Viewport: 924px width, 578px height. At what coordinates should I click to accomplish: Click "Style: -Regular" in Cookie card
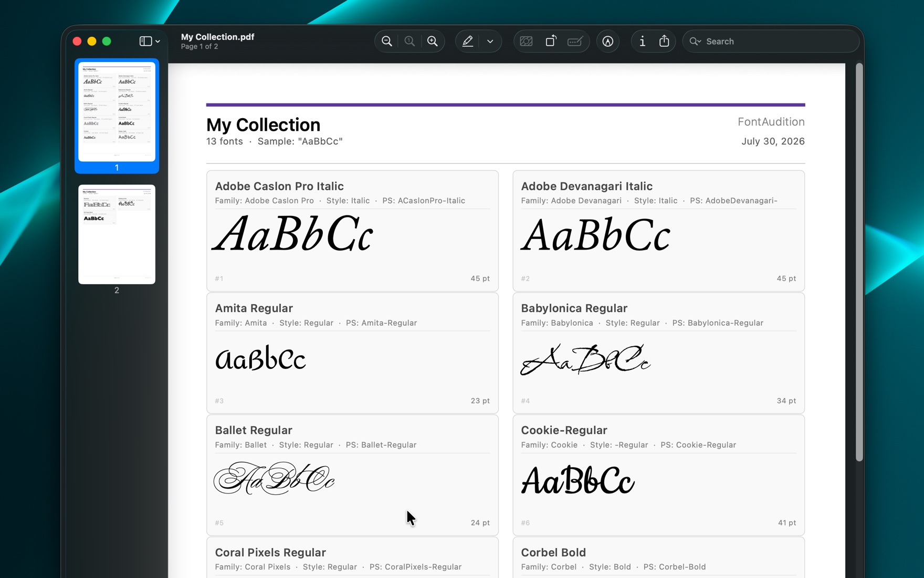pyautogui.click(x=618, y=445)
